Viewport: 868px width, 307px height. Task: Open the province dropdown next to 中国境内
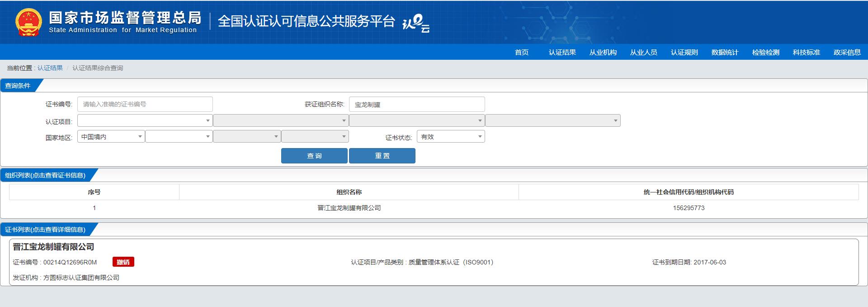click(179, 136)
